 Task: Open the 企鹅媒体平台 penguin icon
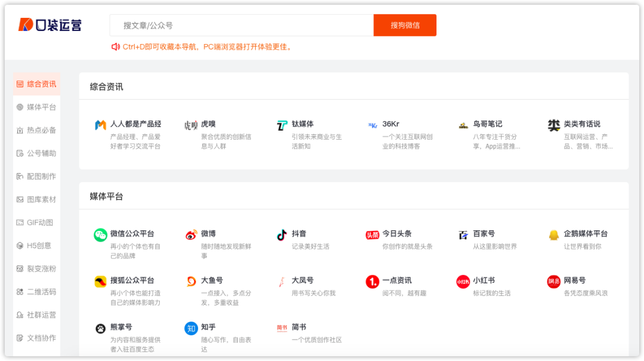(553, 235)
